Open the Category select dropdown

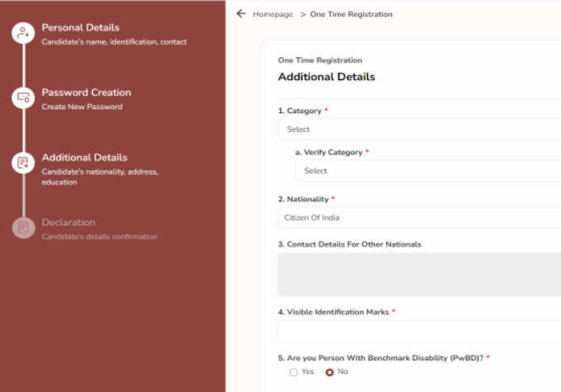(420, 129)
